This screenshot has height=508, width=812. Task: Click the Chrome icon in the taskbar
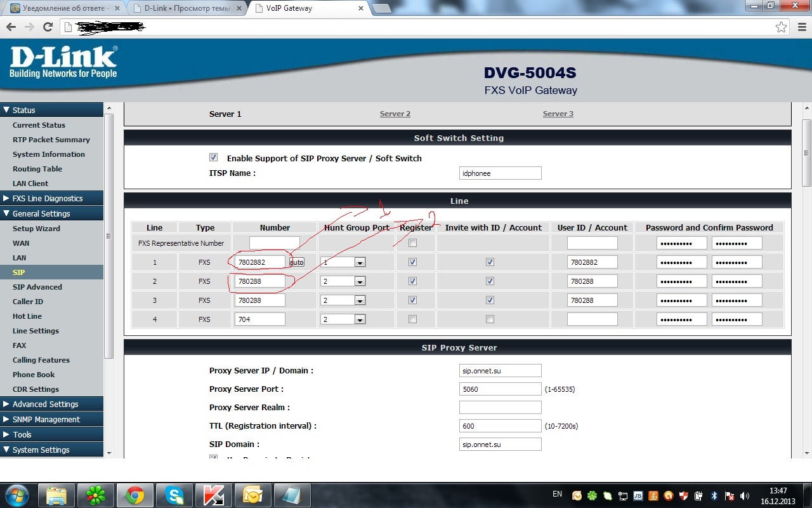[135, 495]
